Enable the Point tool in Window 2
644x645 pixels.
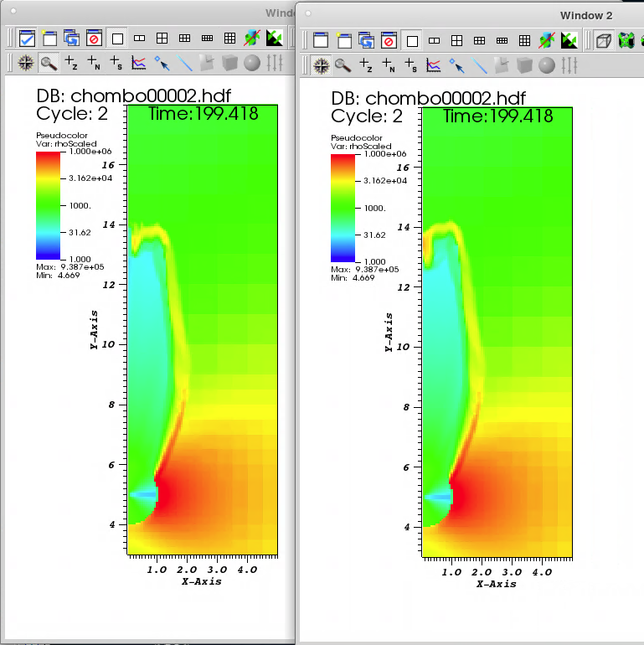click(456, 65)
